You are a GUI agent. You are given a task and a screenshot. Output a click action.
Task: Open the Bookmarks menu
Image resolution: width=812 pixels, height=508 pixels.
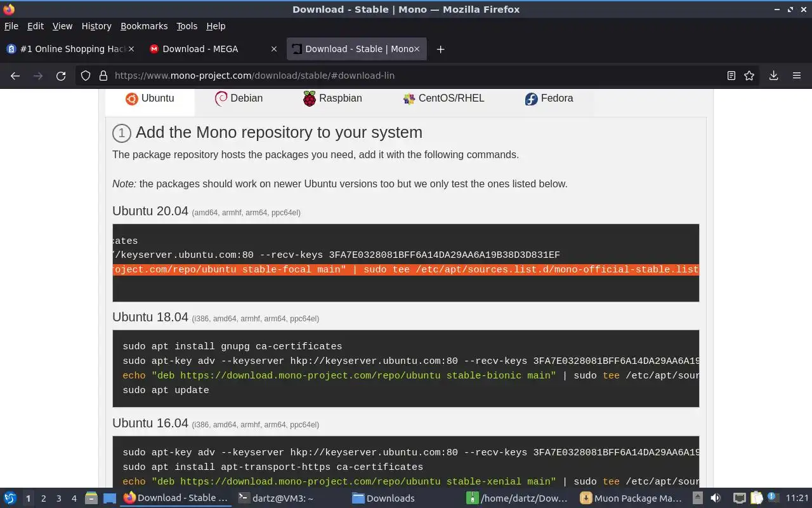coord(144,26)
